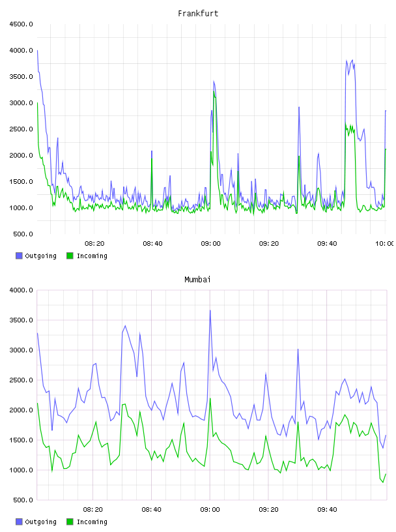Click the 10:00 time label on Frankfurt chart
The height and width of the screenshot is (532, 396).
tap(384, 244)
